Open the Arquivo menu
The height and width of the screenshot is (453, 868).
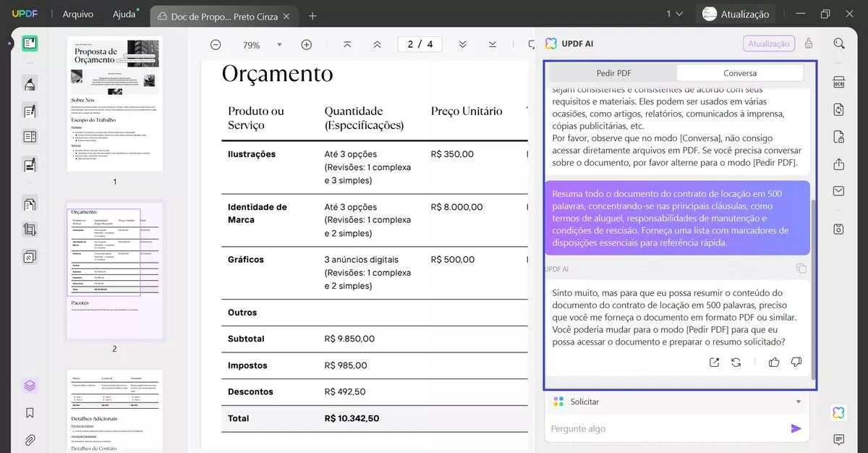pyautogui.click(x=77, y=14)
